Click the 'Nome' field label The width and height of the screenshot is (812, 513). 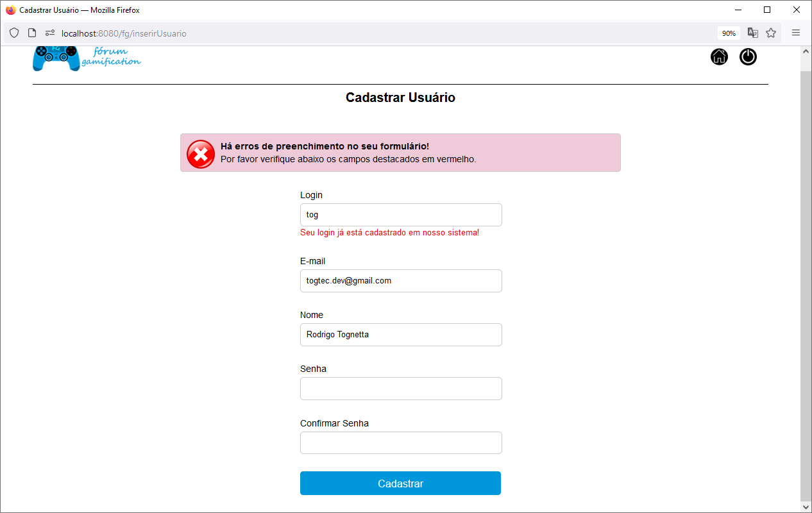312,315
